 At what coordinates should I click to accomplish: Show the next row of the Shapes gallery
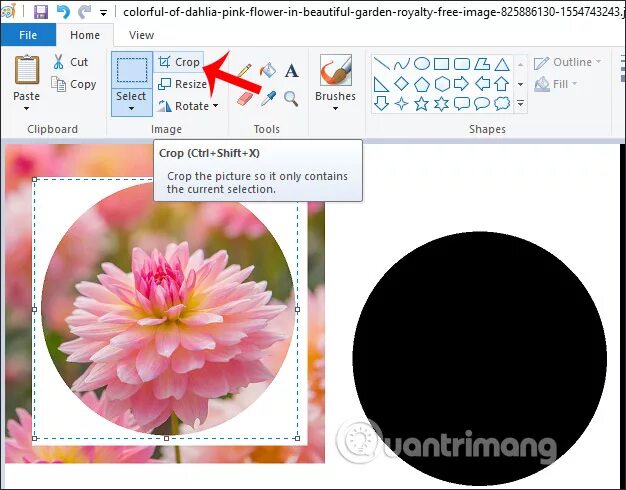point(521,84)
